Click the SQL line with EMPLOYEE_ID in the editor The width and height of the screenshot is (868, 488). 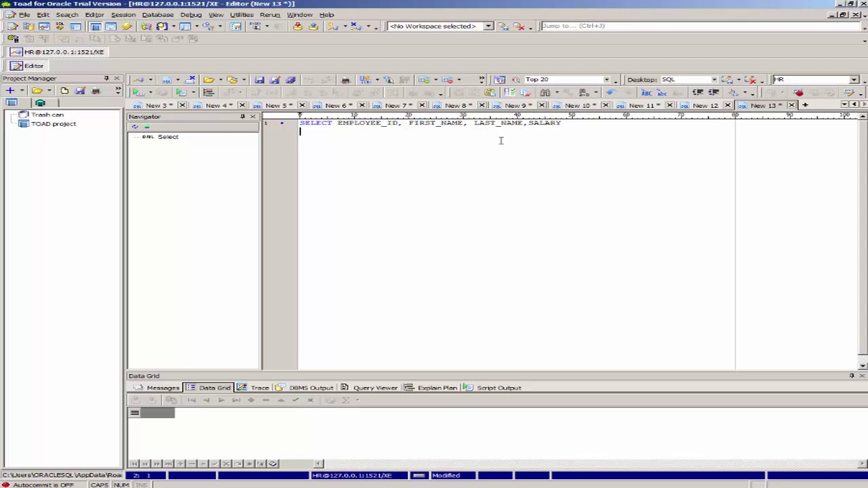click(x=430, y=123)
